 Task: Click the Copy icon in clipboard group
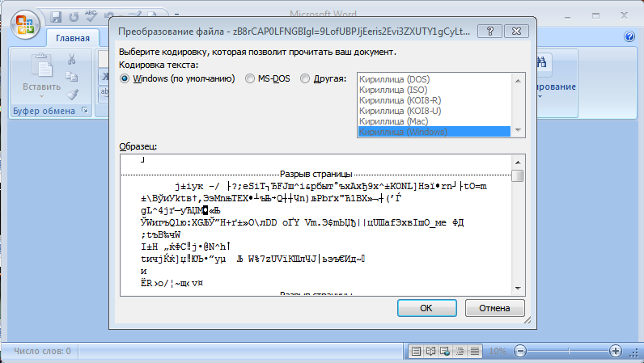(72, 77)
